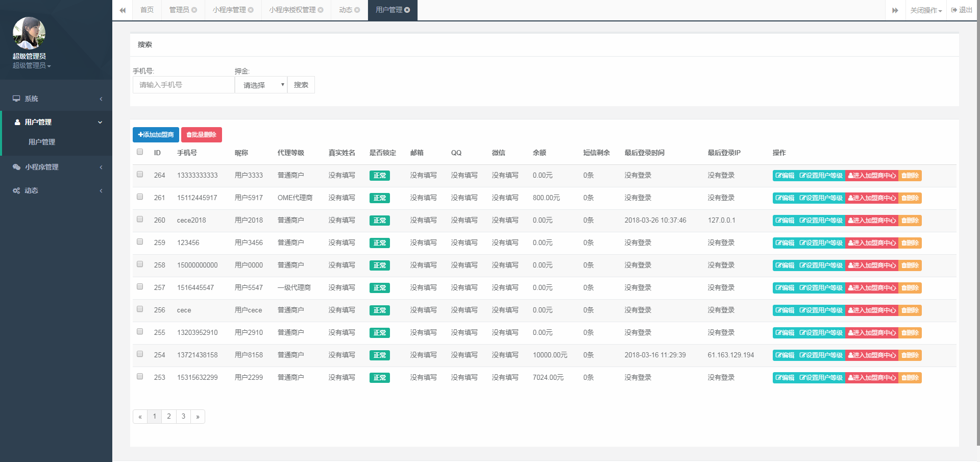This screenshot has width=980, height=462.
Task: Open the 关闭操作 dropdown menu
Action: coord(926,10)
